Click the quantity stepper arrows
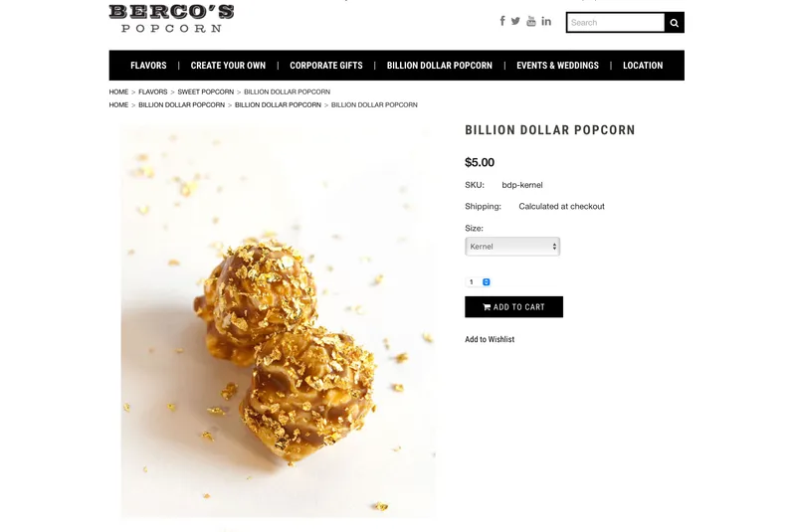This screenshot has width=796, height=532. pyautogui.click(x=487, y=282)
